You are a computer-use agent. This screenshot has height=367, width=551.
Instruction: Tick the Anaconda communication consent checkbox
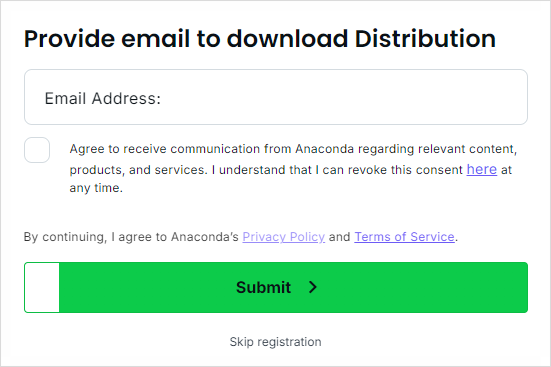pyautogui.click(x=37, y=150)
